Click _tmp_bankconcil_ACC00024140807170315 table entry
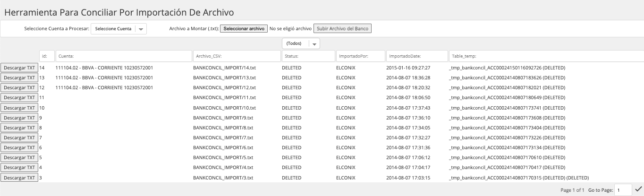 pyautogui.click(x=519, y=178)
